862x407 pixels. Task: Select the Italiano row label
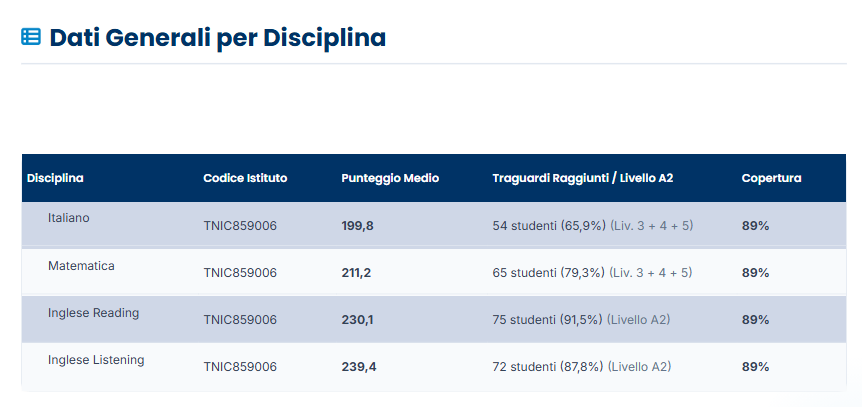69,218
